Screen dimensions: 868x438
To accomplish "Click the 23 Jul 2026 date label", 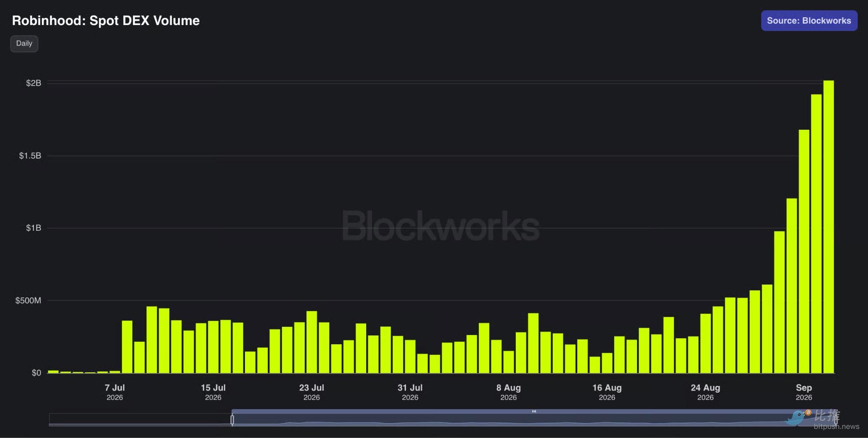I will point(312,392).
